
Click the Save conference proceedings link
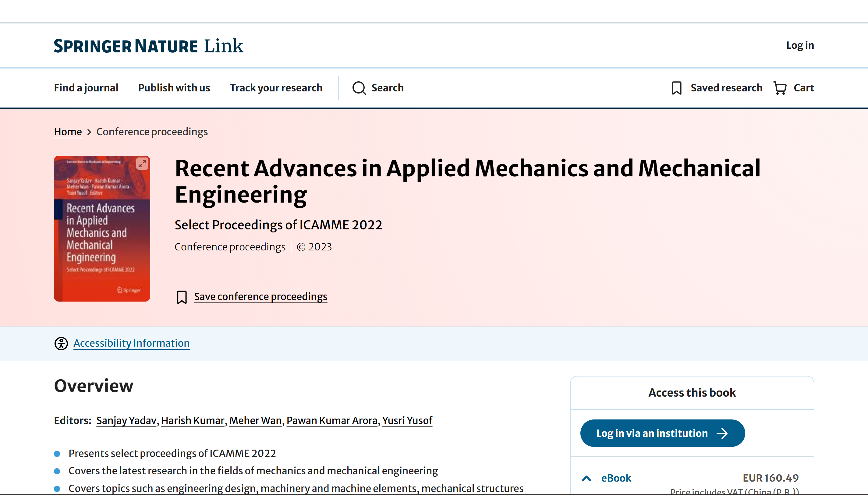coord(261,296)
